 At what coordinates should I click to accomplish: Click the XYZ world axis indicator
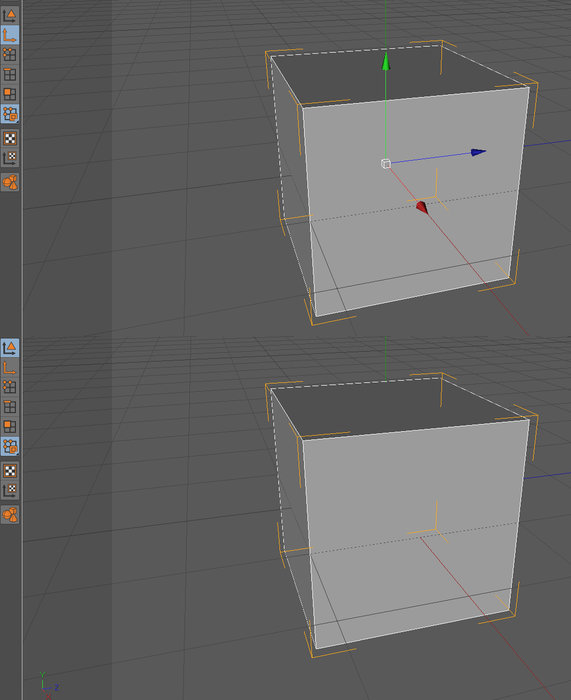click(48, 685)
